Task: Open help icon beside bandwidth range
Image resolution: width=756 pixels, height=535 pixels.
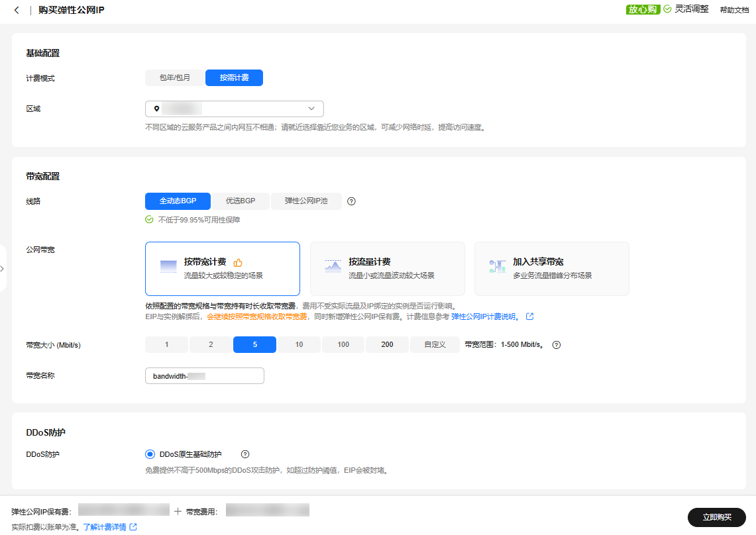Action: 557,345
